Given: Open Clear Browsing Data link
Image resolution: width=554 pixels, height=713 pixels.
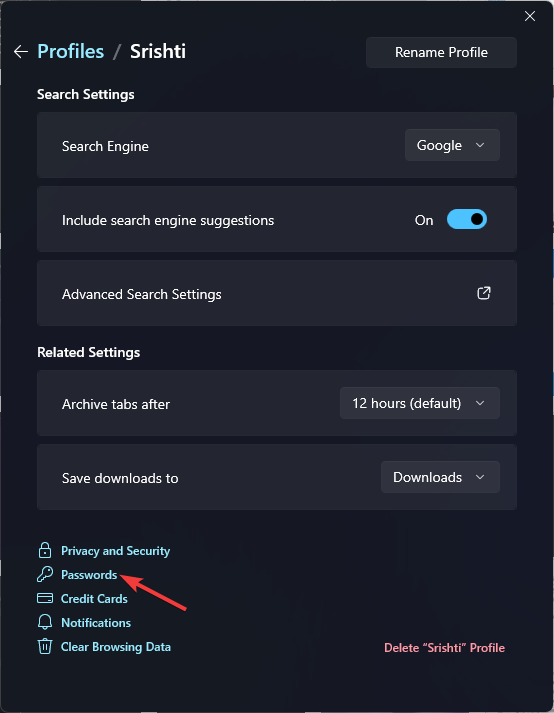Looking at the screenshot, I should click(116, 647).
